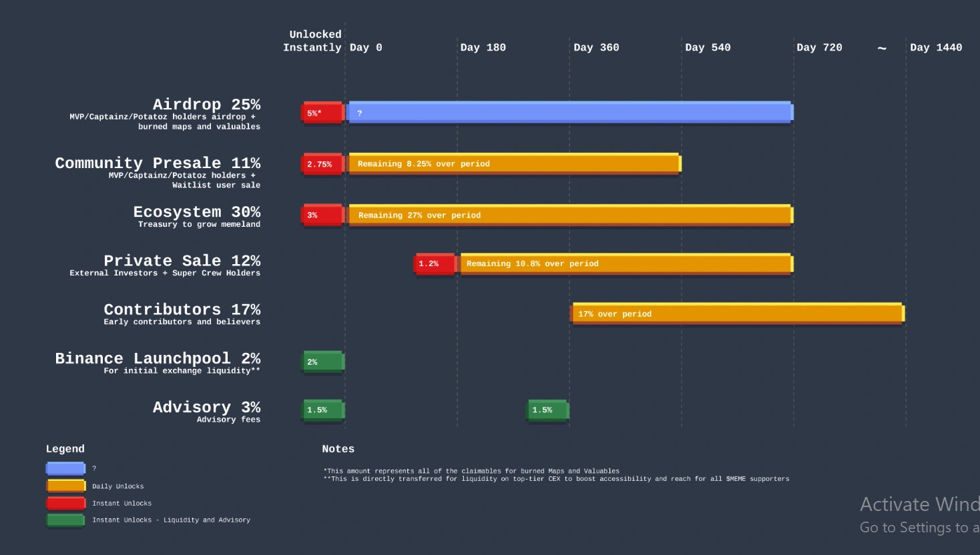Click the Day 180 timeline label
The height and width of the screenshot is (555, 980).
click(x=483, y=47)
